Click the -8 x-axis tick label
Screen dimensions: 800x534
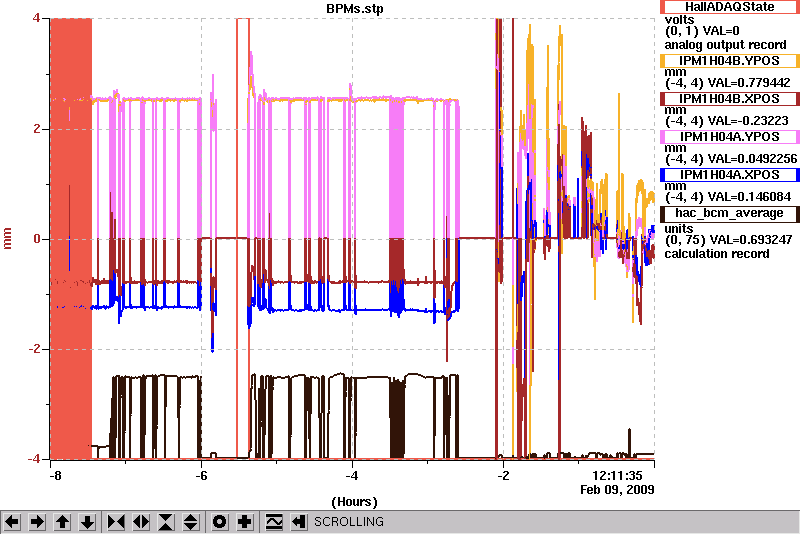(55, 476)
